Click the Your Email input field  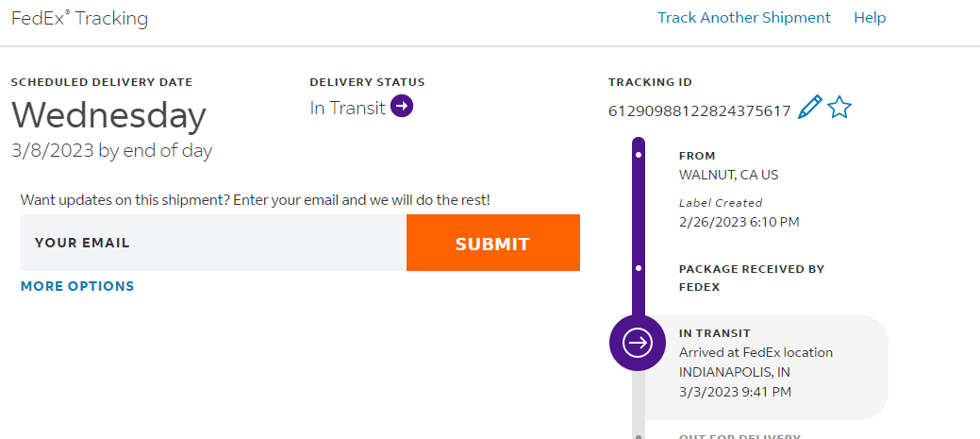coord(213,243)
